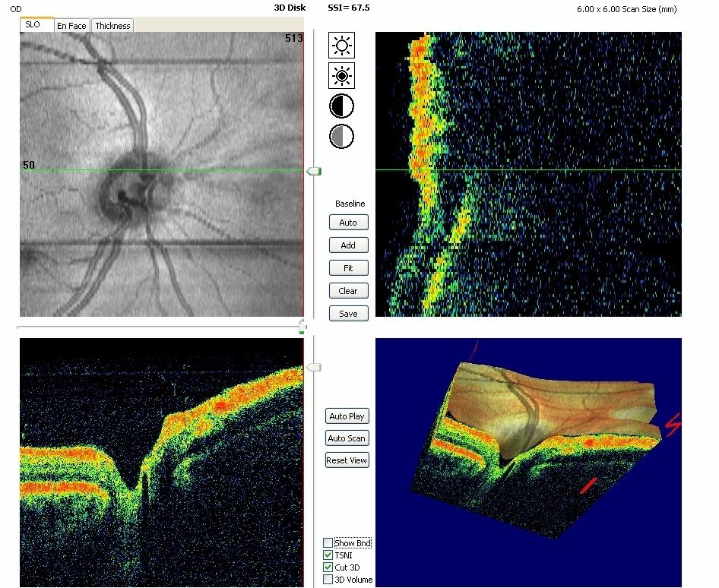Click the baseline Add button
719x588 pixels.
tap(348, 245)
